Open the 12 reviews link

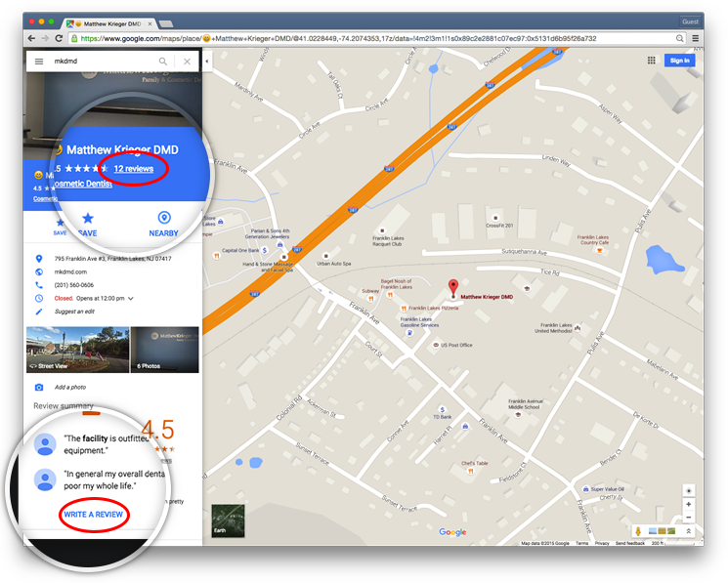[134, 169]
